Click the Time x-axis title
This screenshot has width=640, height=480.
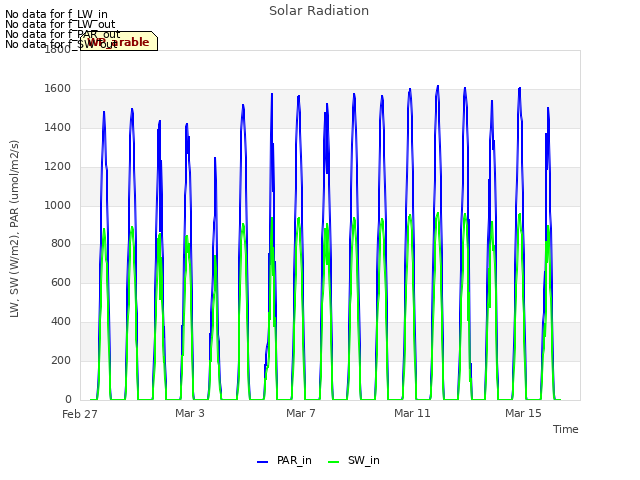point(566,429)
